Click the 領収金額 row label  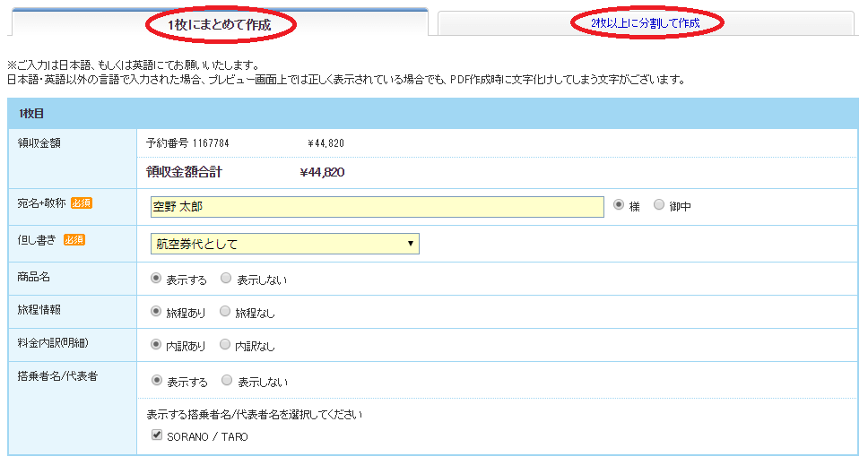pyautogui.click(x=39, y=143)
